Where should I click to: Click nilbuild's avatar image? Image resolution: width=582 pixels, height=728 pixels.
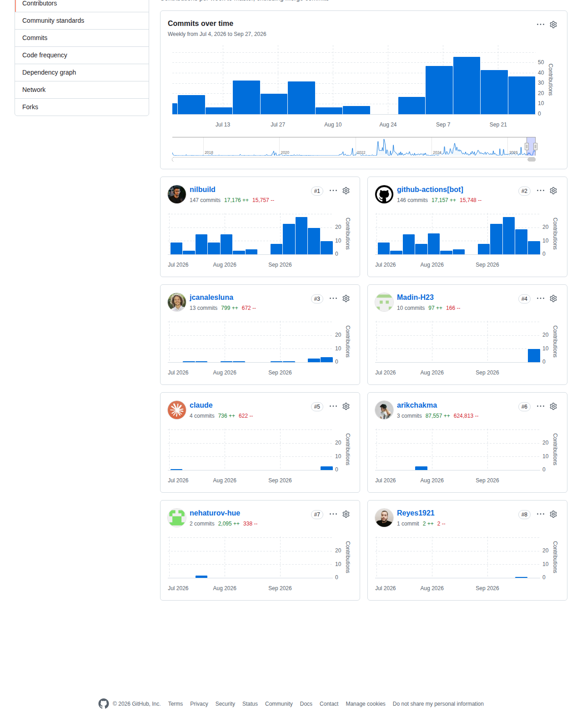point(177,194)
